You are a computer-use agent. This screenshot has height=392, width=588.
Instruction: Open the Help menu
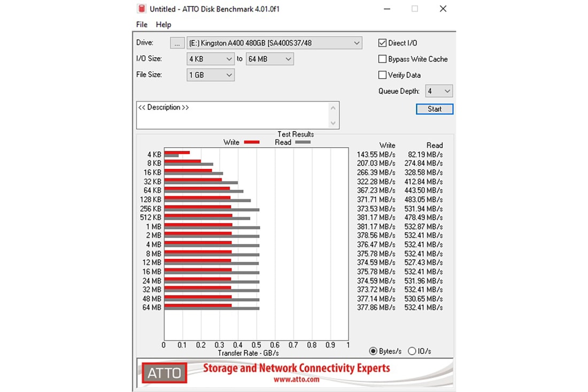[164, 25]
